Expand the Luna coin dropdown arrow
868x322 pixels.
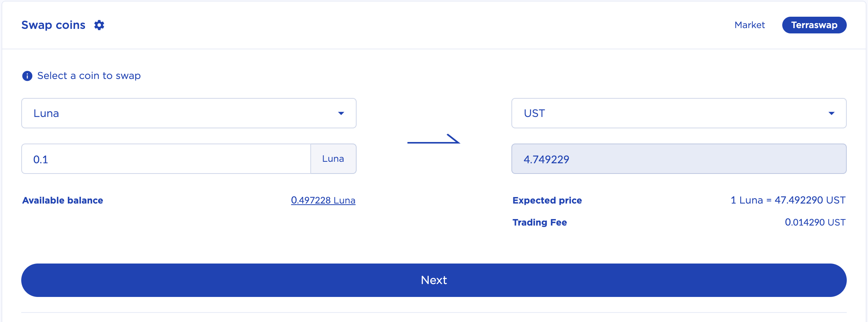[341, 113]
